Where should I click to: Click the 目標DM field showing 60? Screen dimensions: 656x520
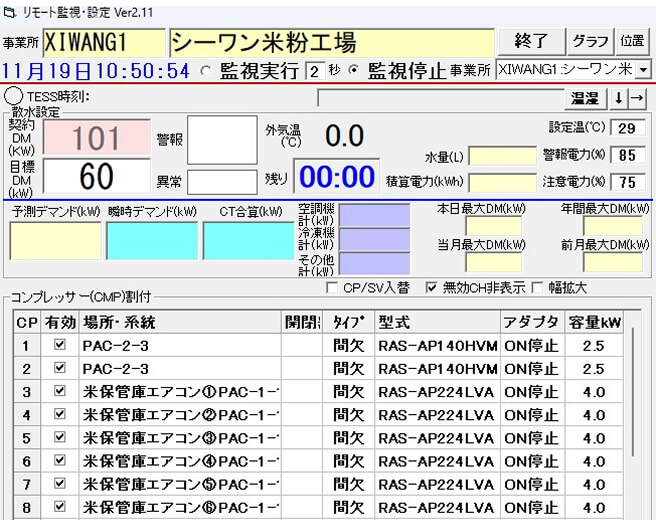(x=96, y=177)
